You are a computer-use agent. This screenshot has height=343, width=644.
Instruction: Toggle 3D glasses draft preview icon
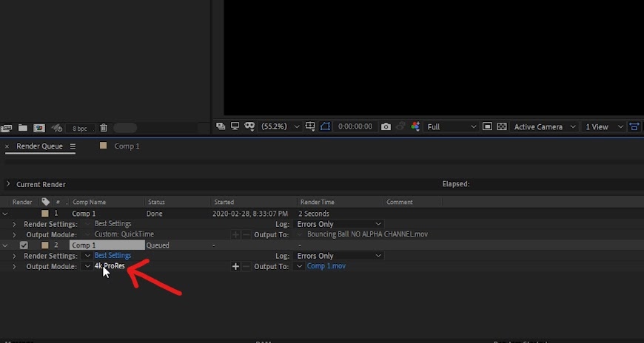click(249, 126)
